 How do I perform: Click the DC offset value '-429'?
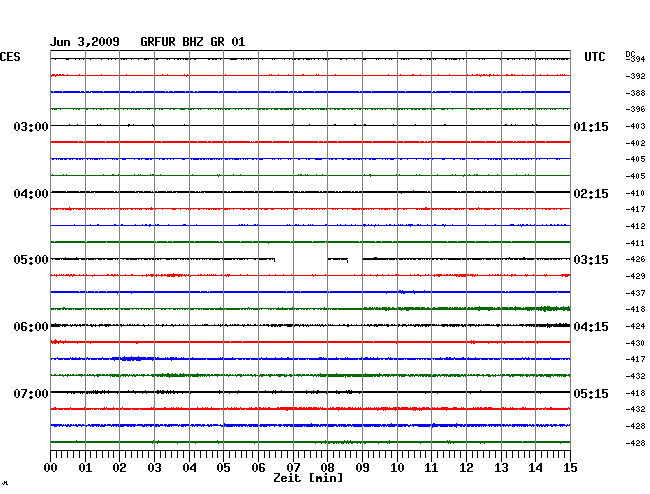click(x=635, y=276)
